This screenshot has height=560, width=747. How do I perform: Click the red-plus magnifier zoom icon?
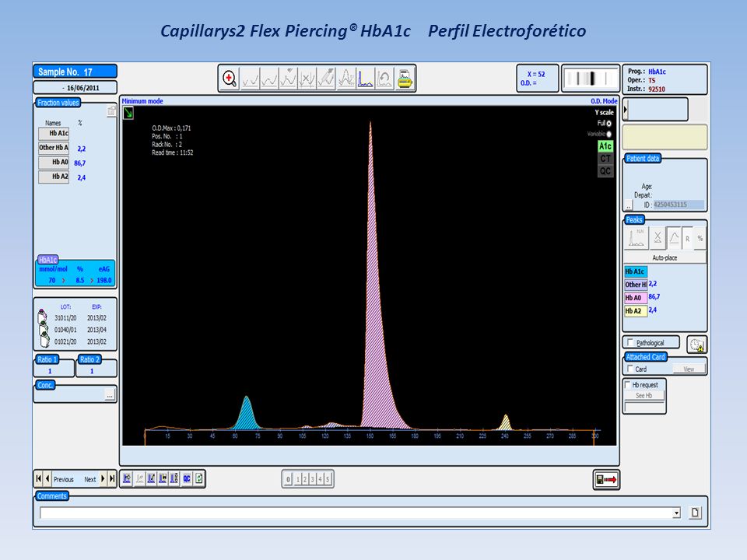pyautogui.click(x=230, y=79)
